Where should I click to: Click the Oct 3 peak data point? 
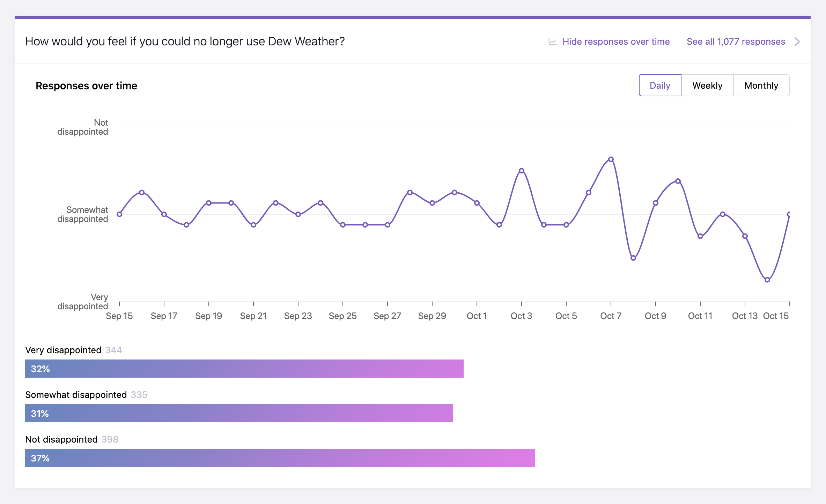[x=522, y=171]
